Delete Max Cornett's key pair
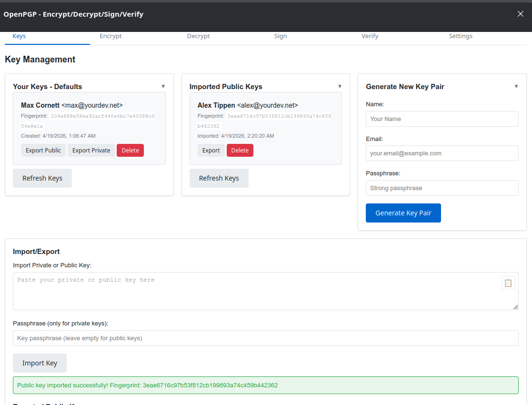The image size is (532, 405). tap(130, 150)
